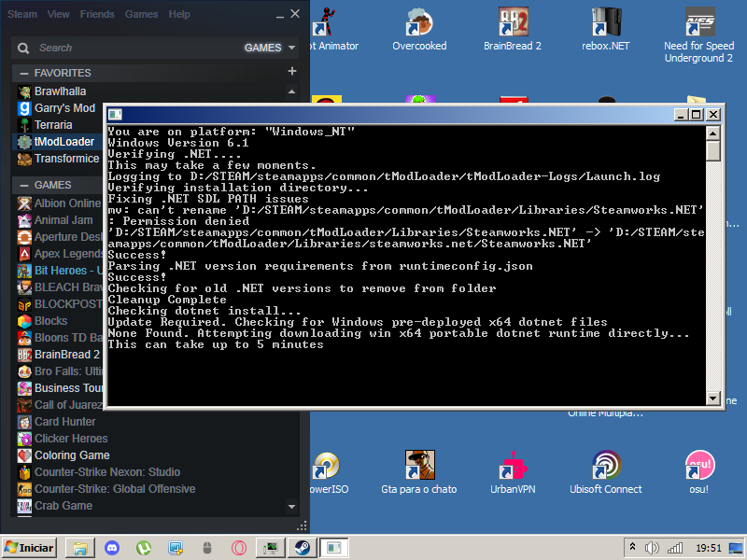Open the Friends menu in Steam
Screen dimensions: 747x560
[97, 14]
